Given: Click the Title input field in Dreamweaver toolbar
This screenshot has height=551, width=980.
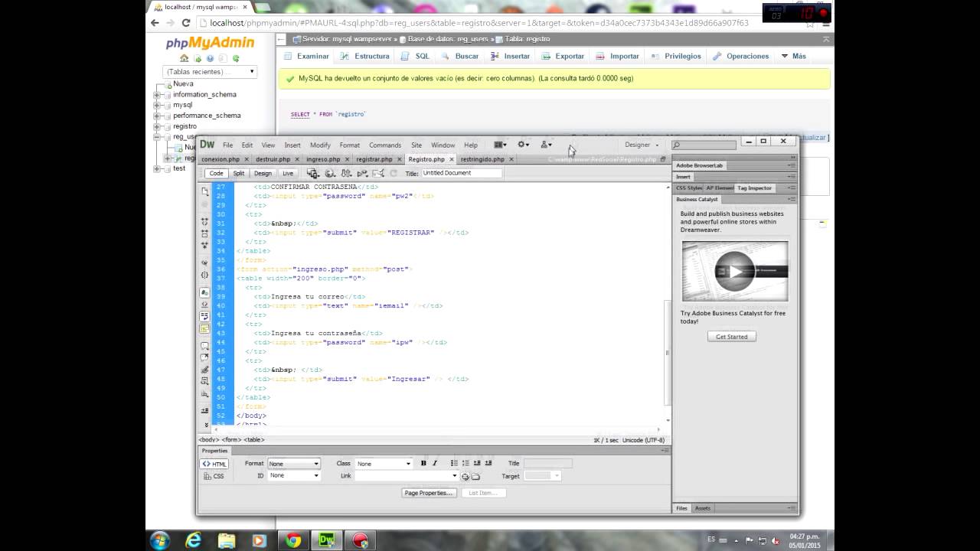Looking at the screenshot, I should tap(462, 173).
